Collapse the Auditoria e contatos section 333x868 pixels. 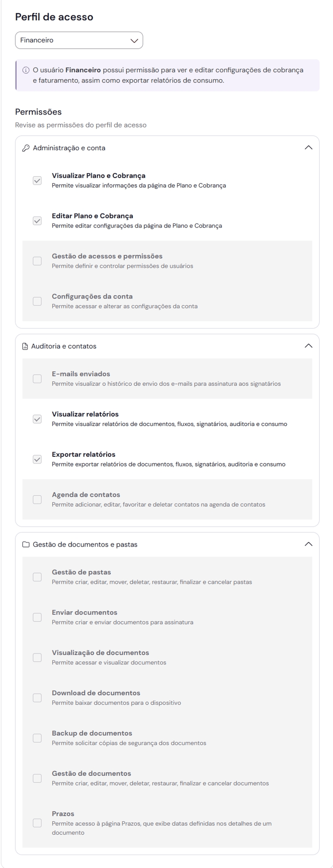[x=308, y=346]
